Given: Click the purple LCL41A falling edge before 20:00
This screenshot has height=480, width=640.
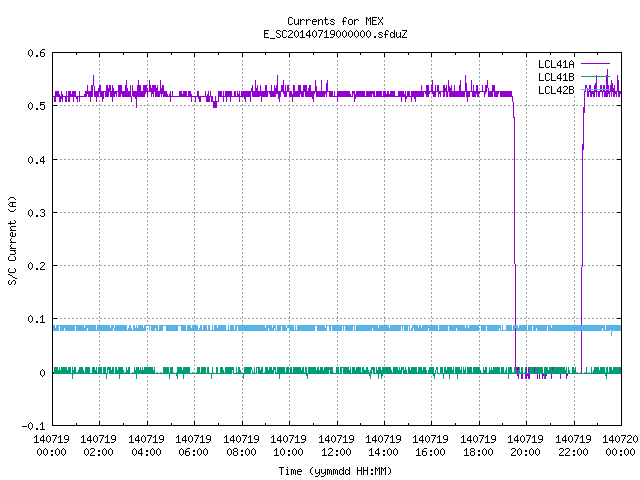Looking at the screenshot, I should click(515, 235).
